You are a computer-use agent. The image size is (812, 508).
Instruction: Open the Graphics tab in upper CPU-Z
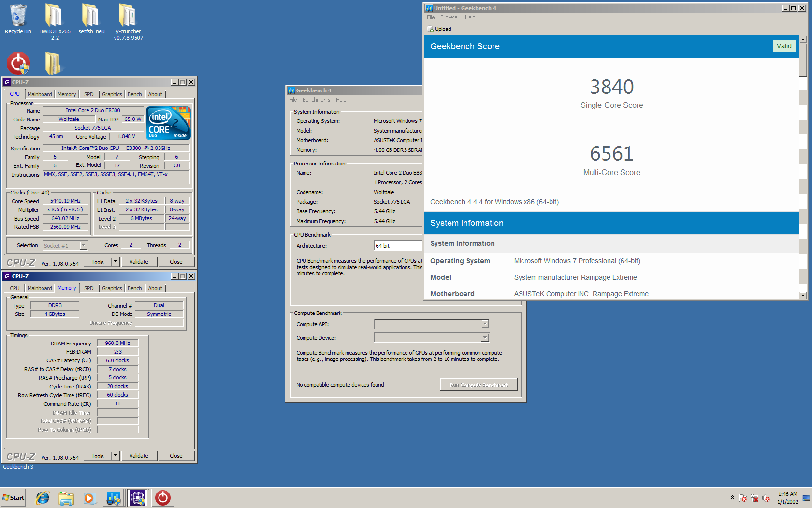point(112,94)
